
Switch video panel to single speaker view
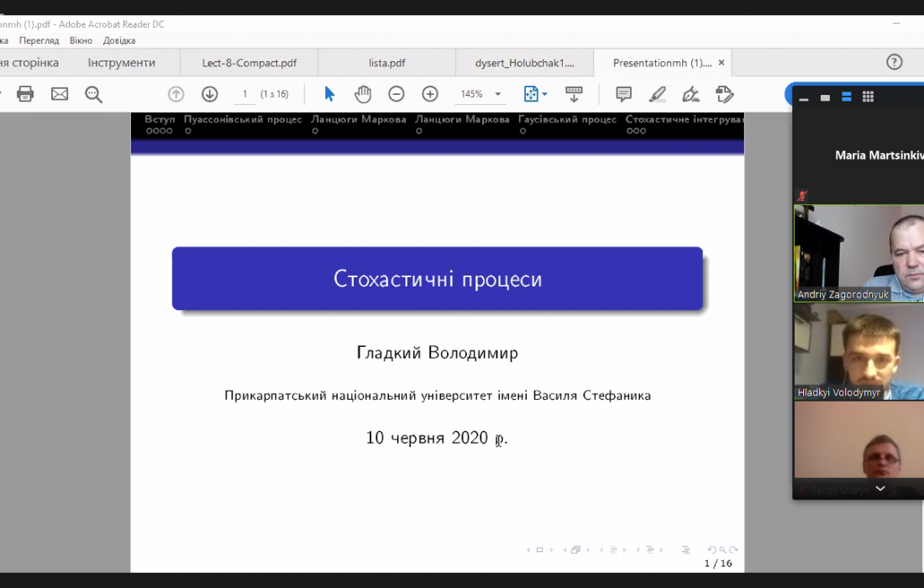pyautogui.click(x=825, y=97)
